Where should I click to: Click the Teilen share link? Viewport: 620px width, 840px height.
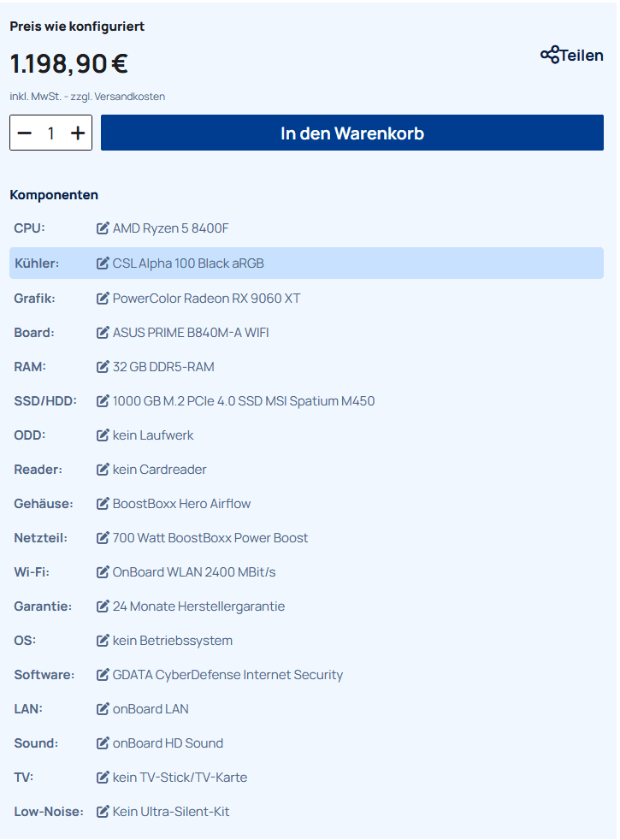(572, 56)
